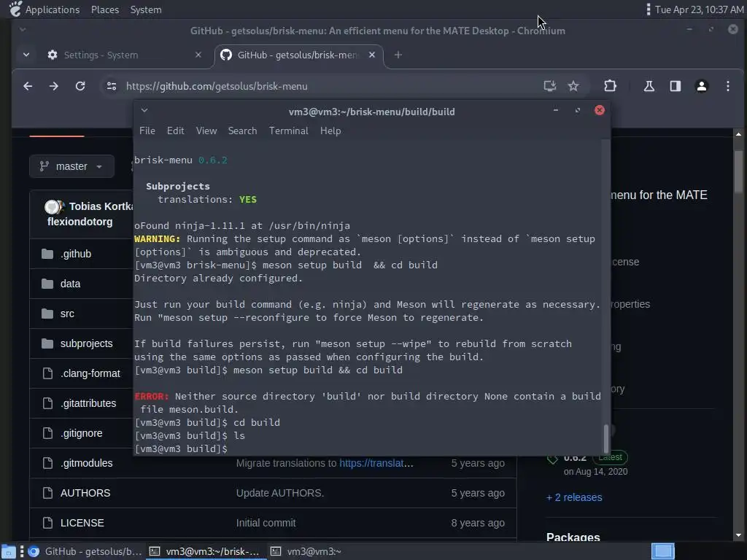Screen dimensions: 747x560
Task: Open the AUTHORS file
Action: [x=85, y=493]
